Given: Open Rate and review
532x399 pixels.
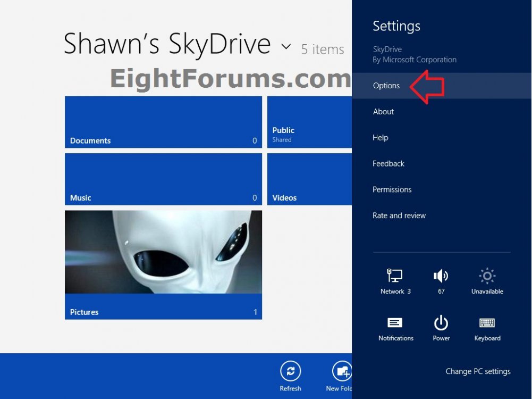Looking at the screenshot, I should click(399, 215).
